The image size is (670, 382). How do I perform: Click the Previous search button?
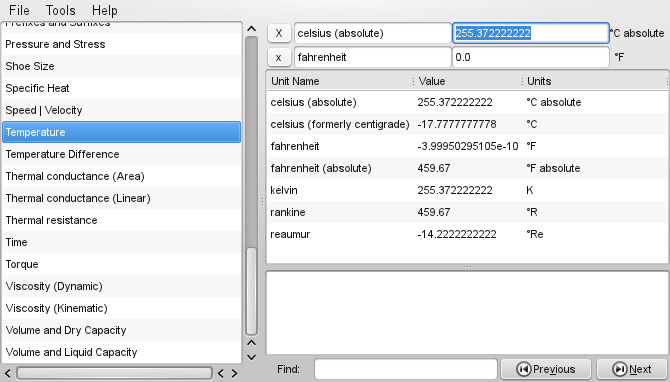[x=546, y=369]
